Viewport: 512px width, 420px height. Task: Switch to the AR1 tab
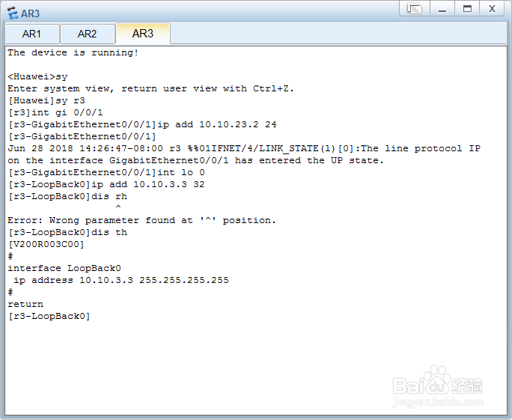[x=32, y=34]
